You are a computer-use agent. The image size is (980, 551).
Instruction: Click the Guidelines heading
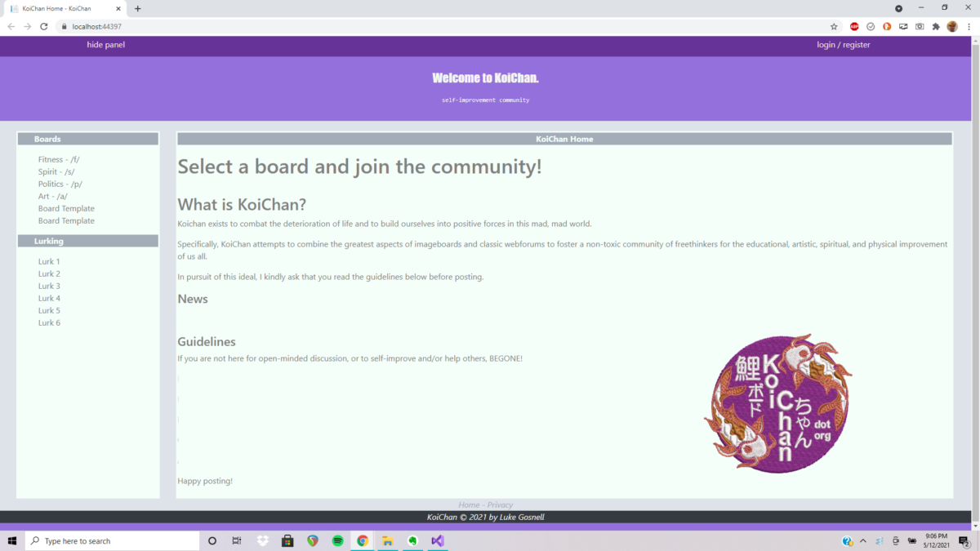207,342
